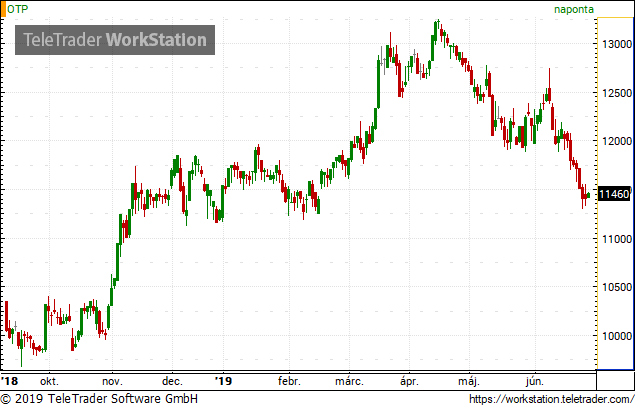
Task: Click the '18 year axis label
Action: (x=10, y=381)
